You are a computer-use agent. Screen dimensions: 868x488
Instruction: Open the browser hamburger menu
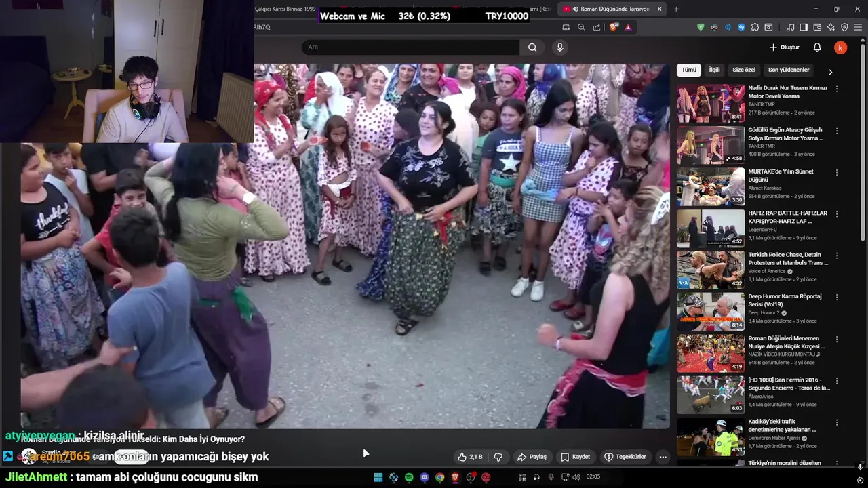coord(859,27)
